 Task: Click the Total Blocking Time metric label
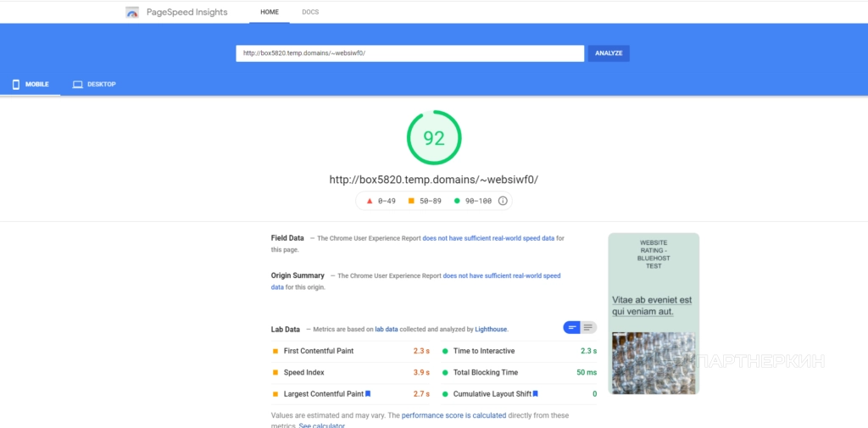coord(486,373)
